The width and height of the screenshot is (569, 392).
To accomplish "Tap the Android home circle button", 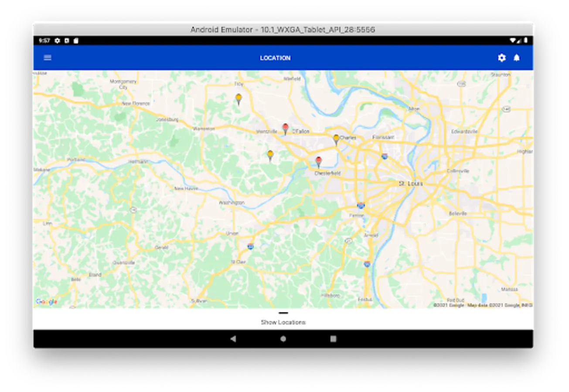I will (283, 338).
